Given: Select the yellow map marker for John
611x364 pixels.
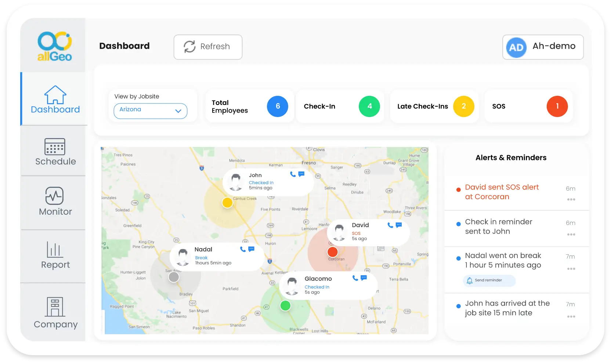Looking at the screenshot, I should click(227, 203).
